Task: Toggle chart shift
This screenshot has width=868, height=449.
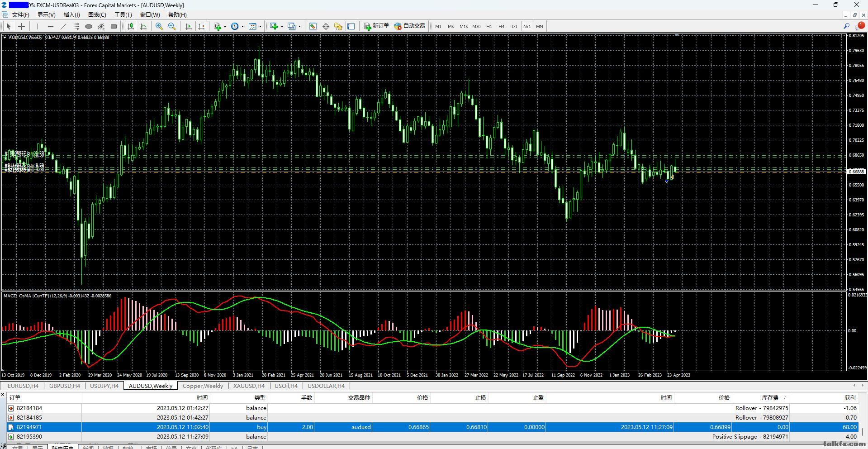Action: pos(201,26)
